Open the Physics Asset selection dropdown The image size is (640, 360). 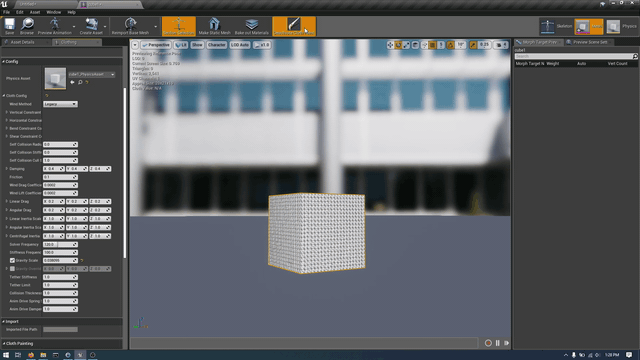click(x=91, y=74)
